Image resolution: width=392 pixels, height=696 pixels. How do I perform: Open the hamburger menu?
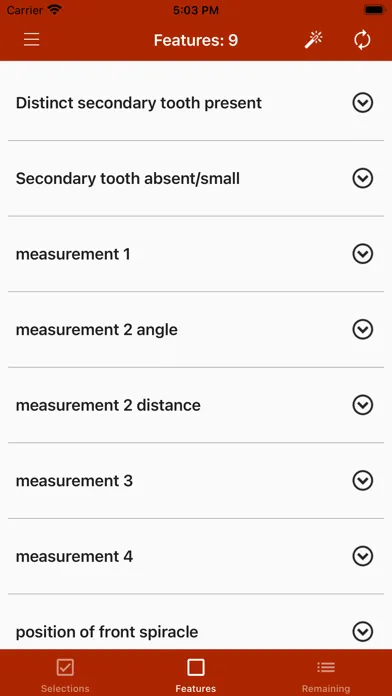point(32,40)
